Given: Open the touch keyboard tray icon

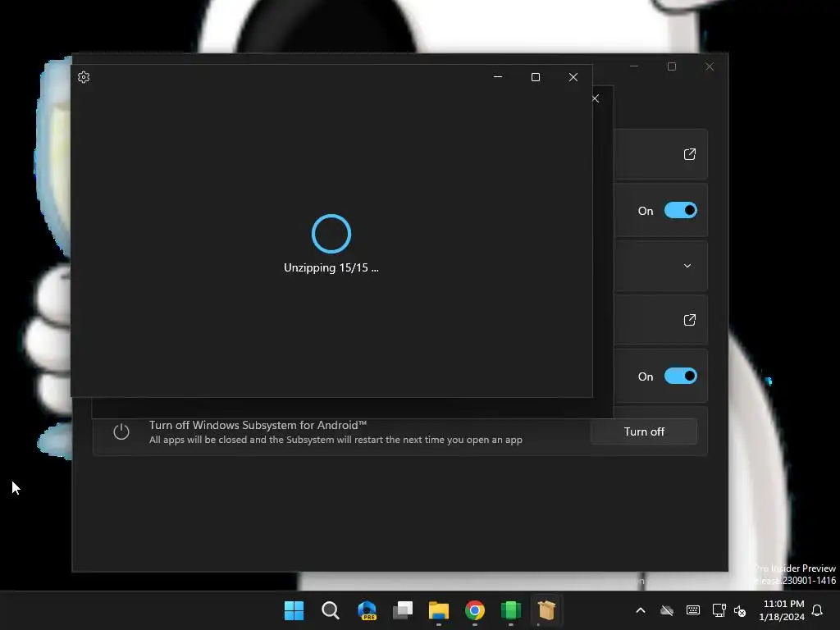Looking at the screenshot, I should [x=692, y=610].
